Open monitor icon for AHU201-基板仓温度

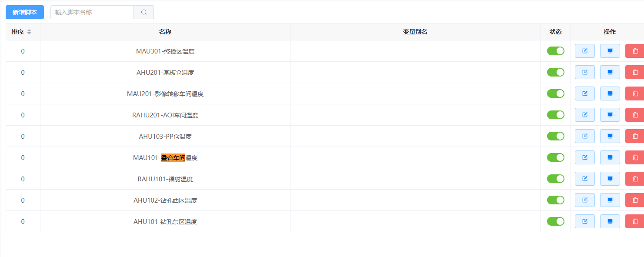[610, 72]
